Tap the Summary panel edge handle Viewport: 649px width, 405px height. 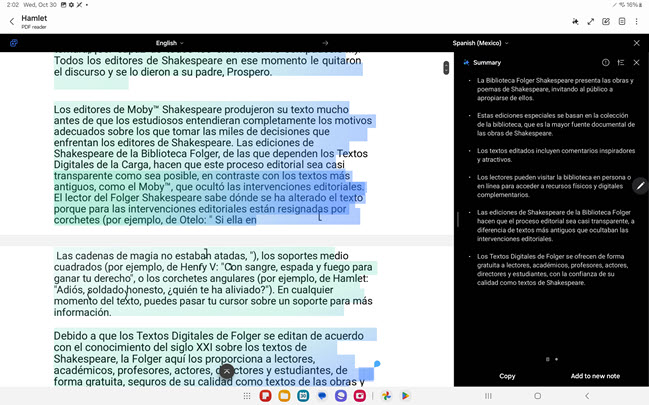pyautogui.click(x=458, y=219)
